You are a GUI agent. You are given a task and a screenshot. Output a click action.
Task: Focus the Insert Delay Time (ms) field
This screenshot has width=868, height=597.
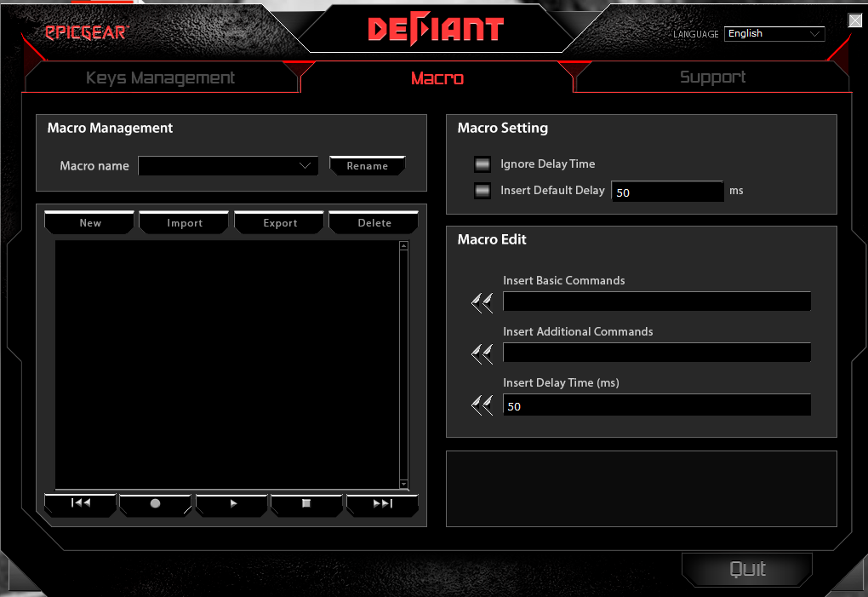(x=657, y=405)
